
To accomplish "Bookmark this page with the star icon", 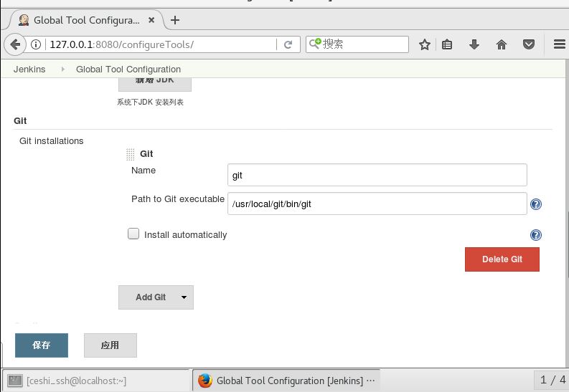I will pyautogui.click(x=425, y=44).
